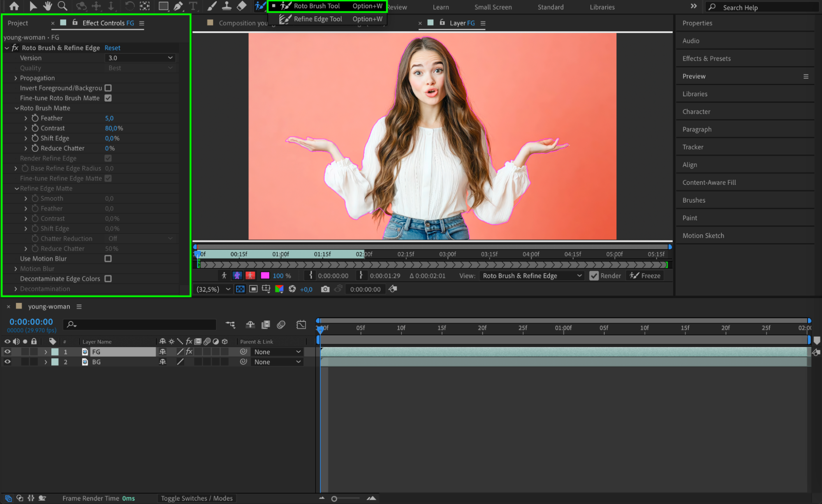Toggle Use Motion Blur checkbox
Screen dimensions: 822x504
tap(108, 259)
